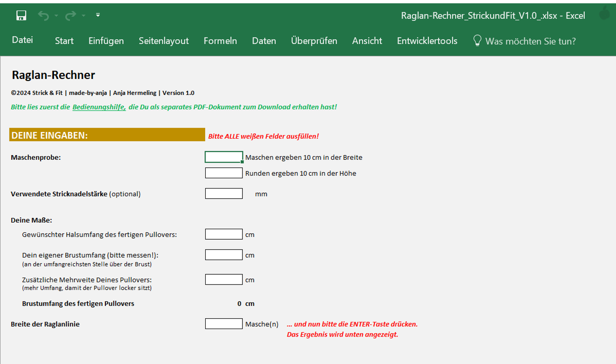This screenshot has width=616, height=364.
Task: Open the Undo history dropdown arrow
Action: [56, 16]
